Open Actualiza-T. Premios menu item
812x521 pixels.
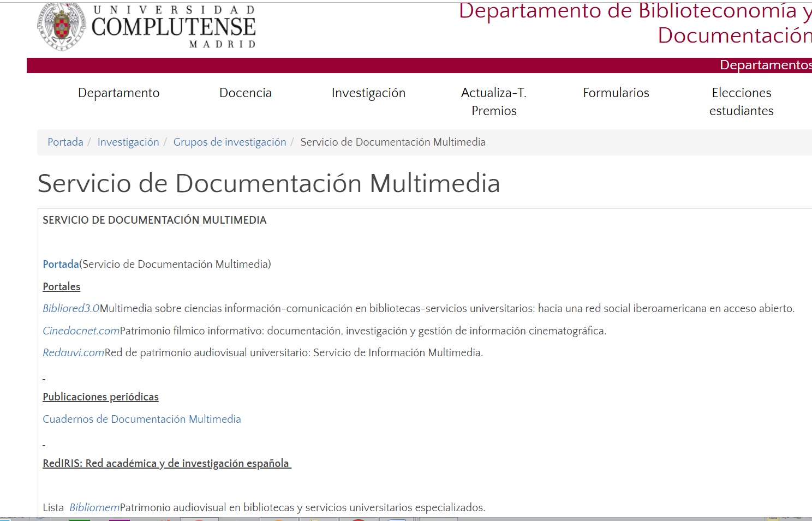(494, 101)
